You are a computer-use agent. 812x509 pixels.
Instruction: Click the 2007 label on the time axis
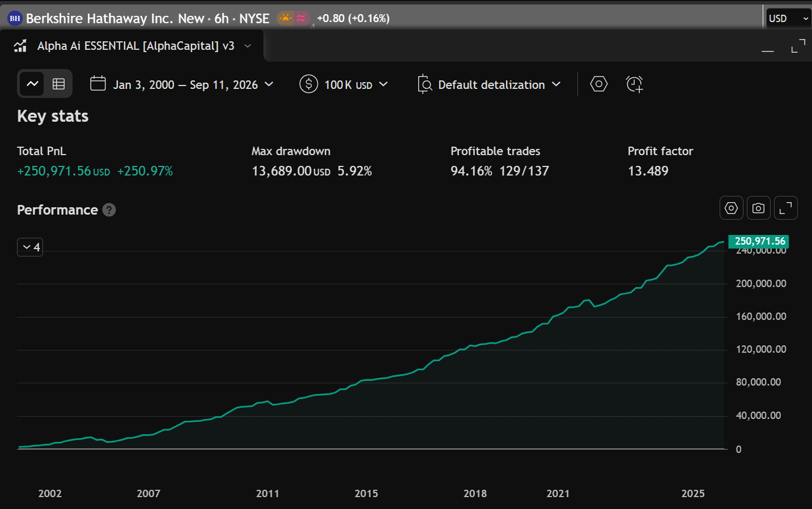click(148, 494)
